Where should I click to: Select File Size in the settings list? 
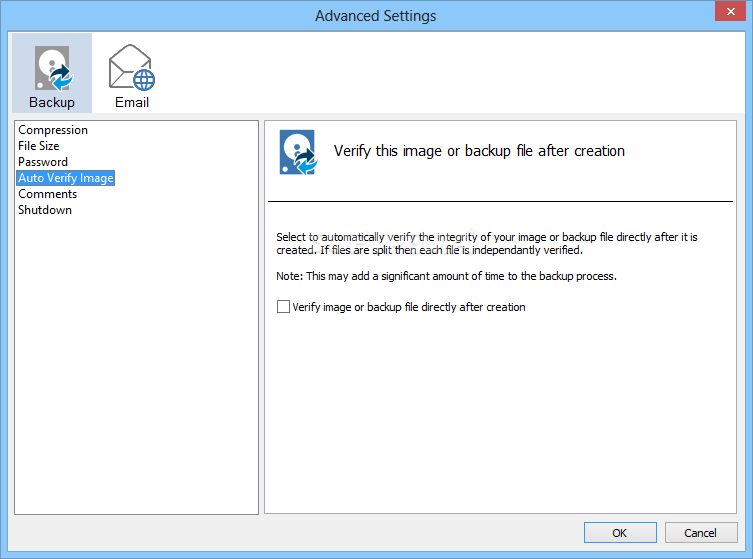[x=38, y=146]
